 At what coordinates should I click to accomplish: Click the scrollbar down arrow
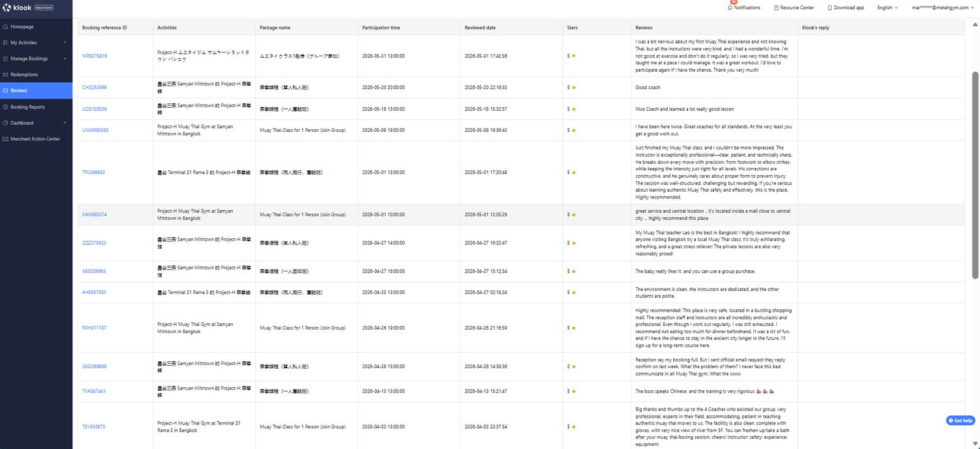[976, 444]
